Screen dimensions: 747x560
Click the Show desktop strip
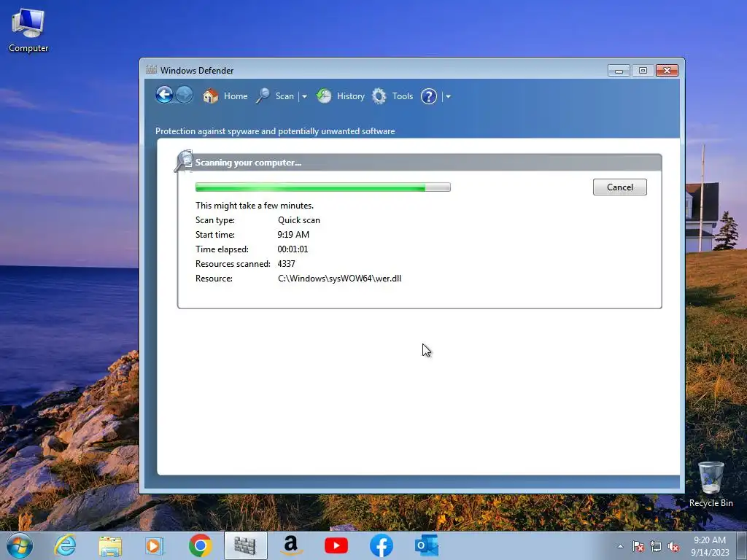(742, 546)
